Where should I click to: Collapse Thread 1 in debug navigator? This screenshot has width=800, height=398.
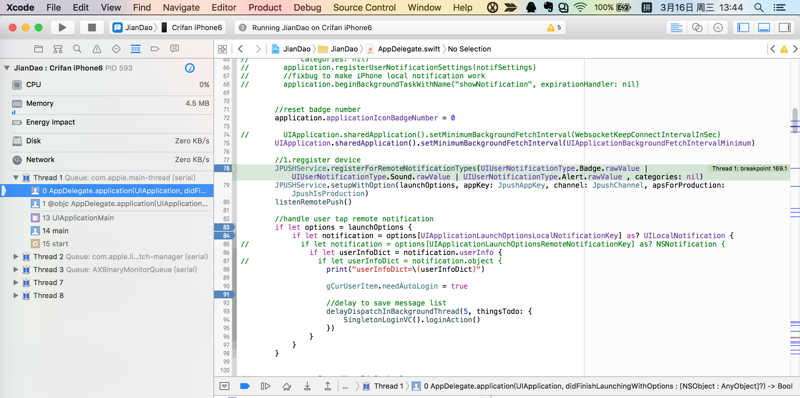[16, 178]
